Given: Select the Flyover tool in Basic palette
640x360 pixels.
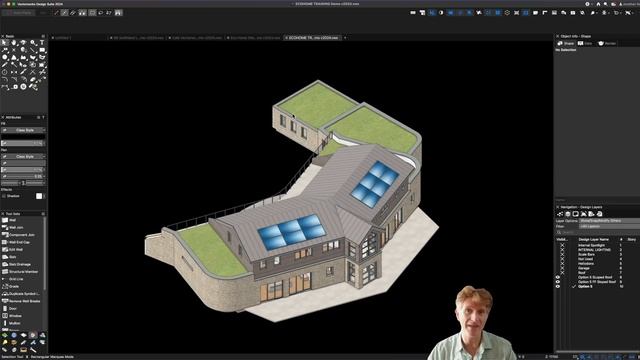Looking at the screenshot, I should [x=23, y=42].
